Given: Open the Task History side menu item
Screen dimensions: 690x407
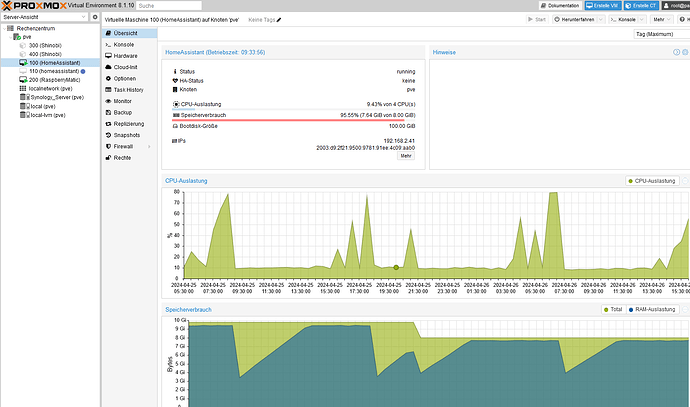Looking at the screenshot, I should 130,90.
